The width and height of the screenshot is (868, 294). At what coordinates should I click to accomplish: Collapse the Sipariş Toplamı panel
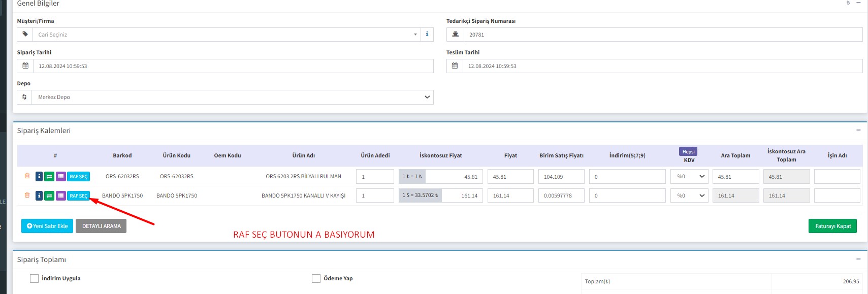(x=858, y=259)
